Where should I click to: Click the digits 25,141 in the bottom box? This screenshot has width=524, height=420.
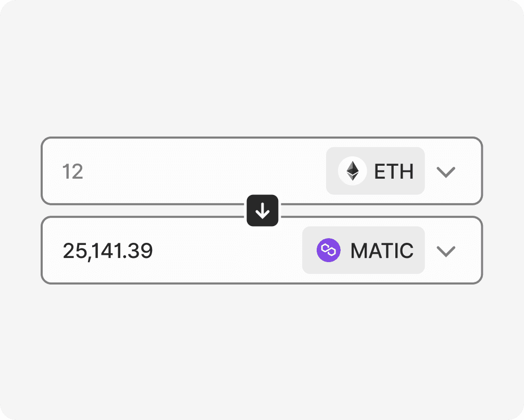tap(92, 251)
